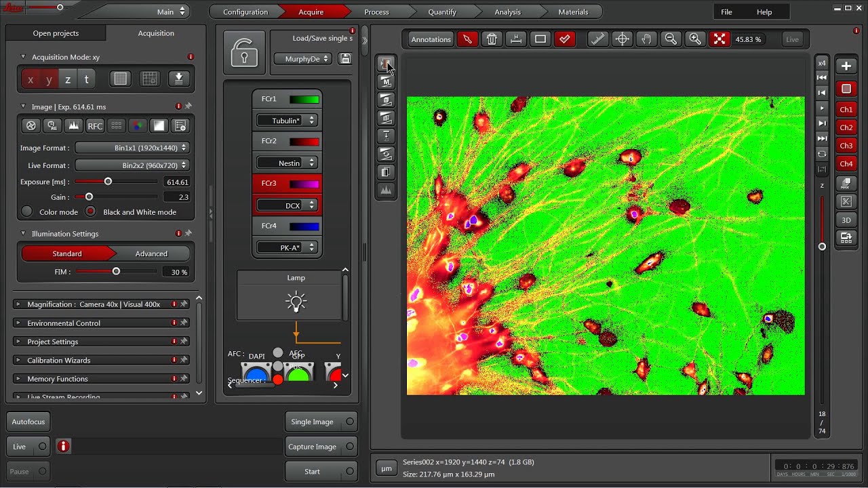Switch to the Process tab
The width and height of the screenshot is (868, 488).
tap(376, 12)
